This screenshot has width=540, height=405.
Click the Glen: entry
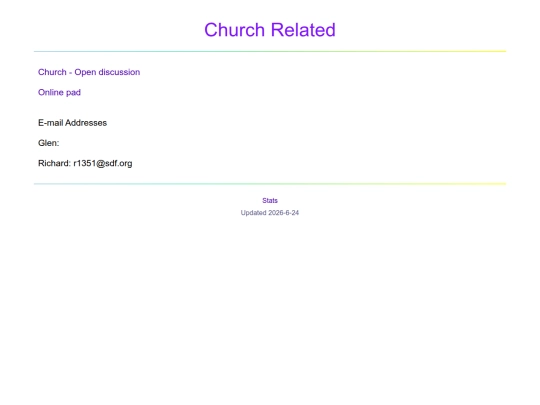(x=49, y=143)
